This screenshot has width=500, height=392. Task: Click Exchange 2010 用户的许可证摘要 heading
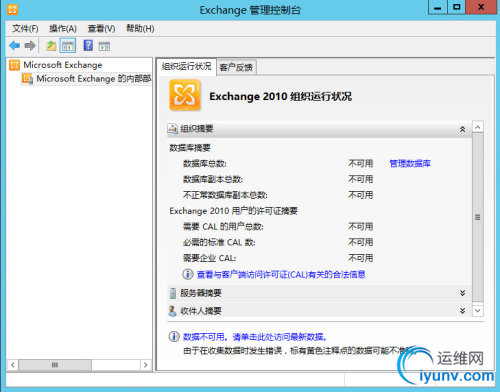233,211
